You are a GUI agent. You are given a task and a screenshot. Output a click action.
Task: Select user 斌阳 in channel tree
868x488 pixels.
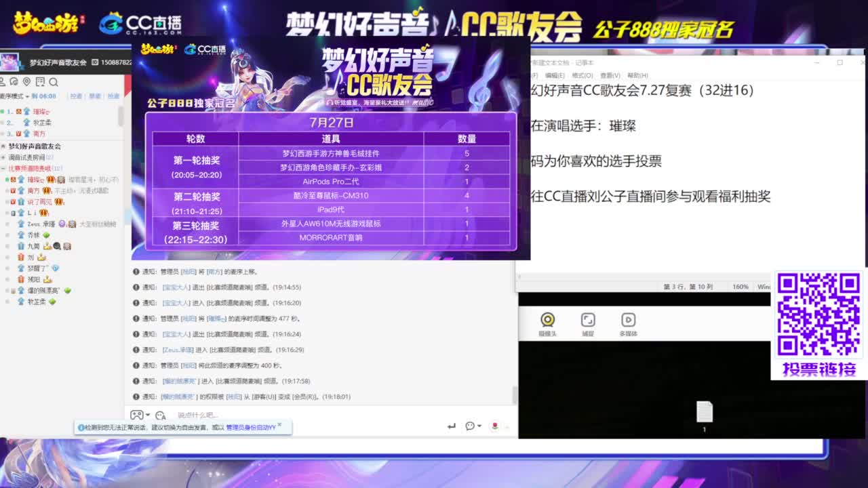pos(33,279)
